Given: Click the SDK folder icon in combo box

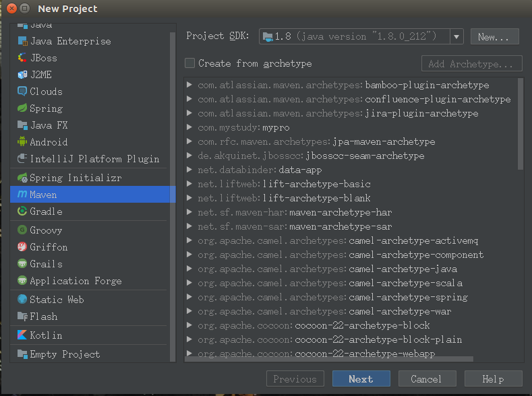Looking at the screenshot, I should pos(268,36).
